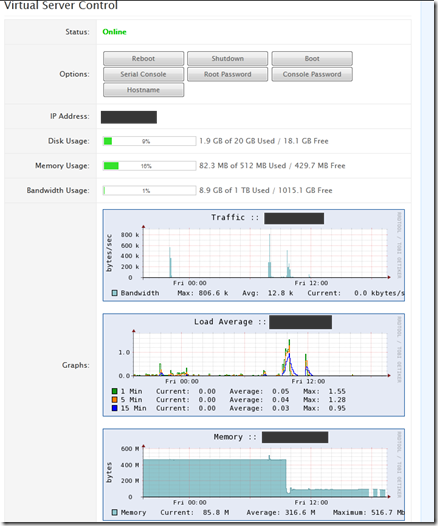This screenshot has width=438, height=526.
Task: Click the Reboot button
Action: coord(144,58)
